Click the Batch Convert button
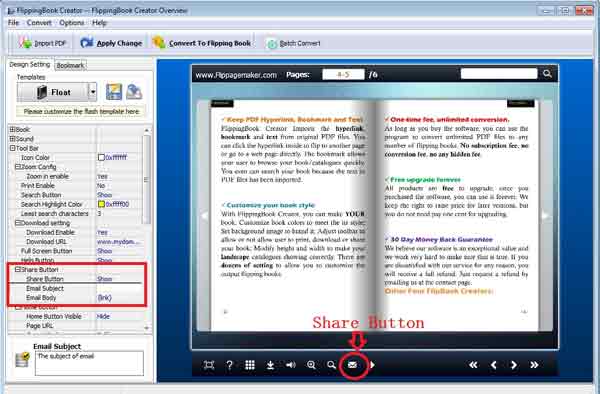 293,44
